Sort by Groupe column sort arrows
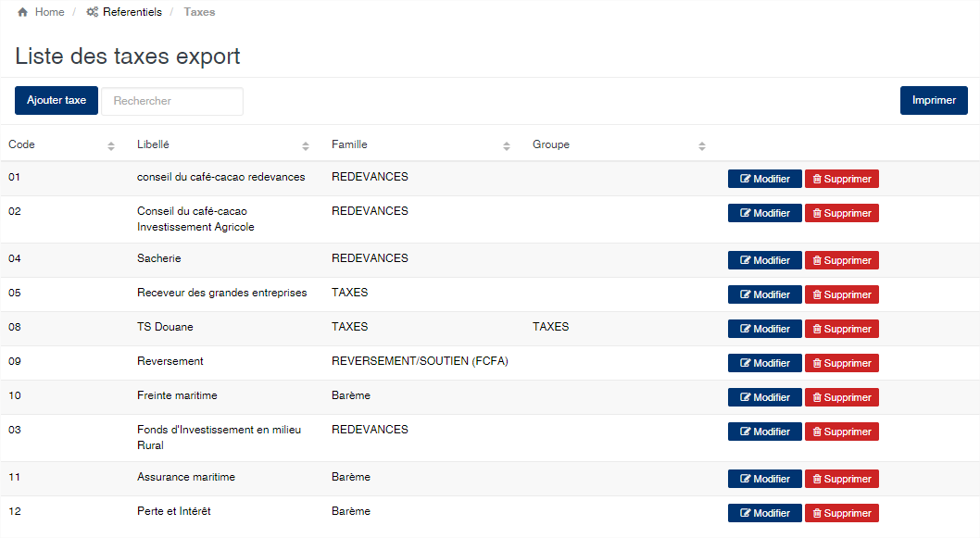This screenshot has width=980, height=538. pos(702,145)
